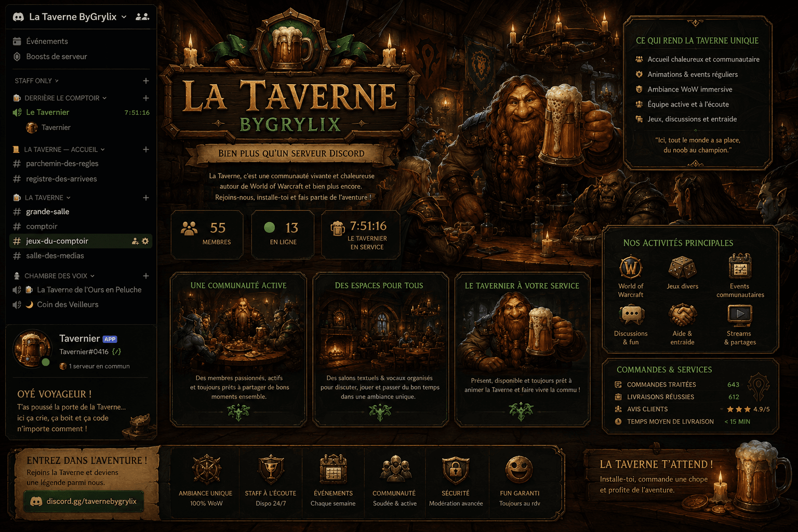Open 1 serveur en commun

[x=95, y=366]
